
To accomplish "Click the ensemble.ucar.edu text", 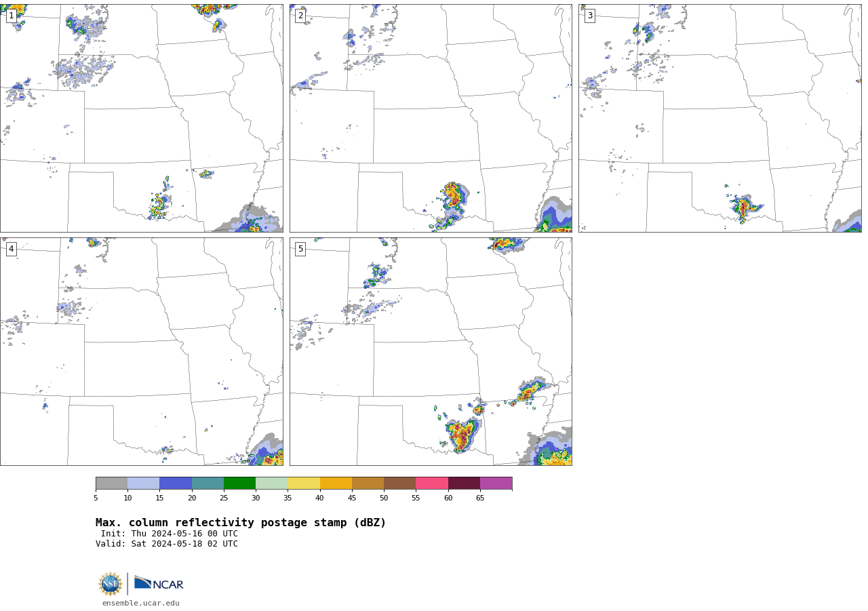I will [x=141, y=603].
